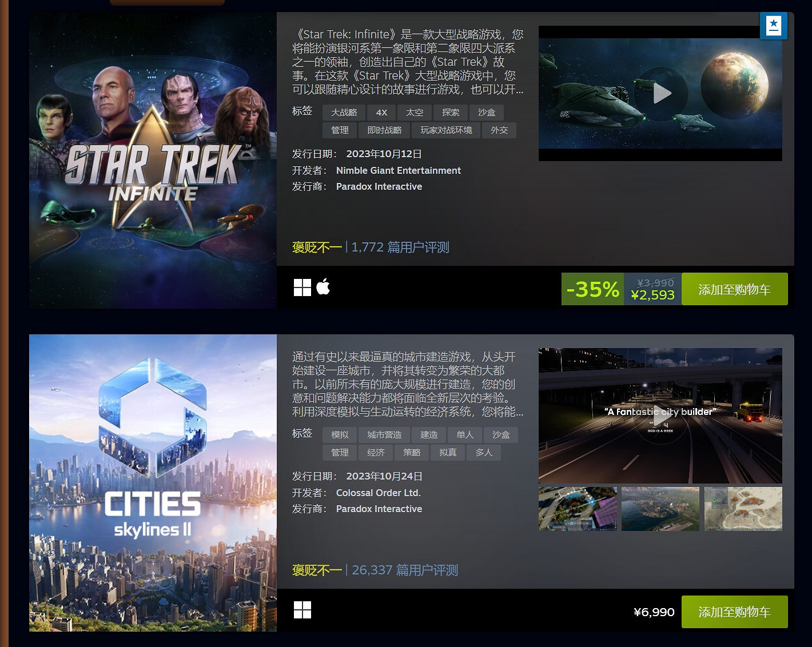Add Star Trek: Infinite to cart
The width and height of the screenshot is (812, 647).
[x=734, y=289]
